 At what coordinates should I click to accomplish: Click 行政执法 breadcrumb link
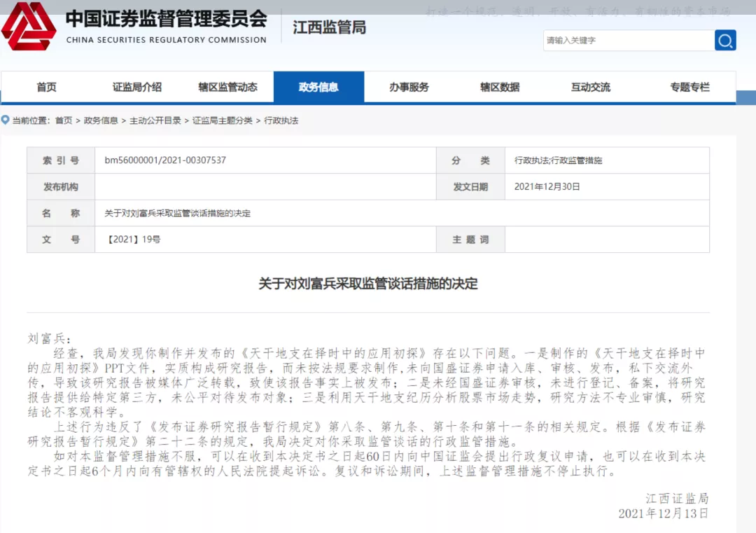coord(281,120)
